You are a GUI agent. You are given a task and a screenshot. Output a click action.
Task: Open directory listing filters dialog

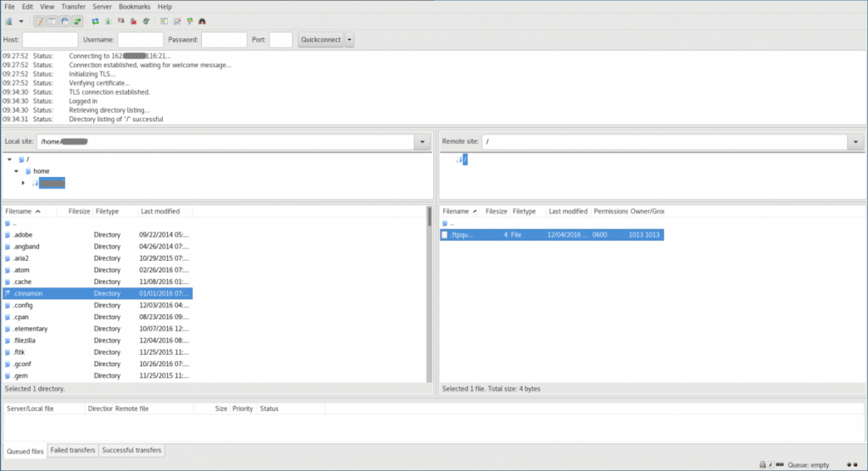(164, 21)
